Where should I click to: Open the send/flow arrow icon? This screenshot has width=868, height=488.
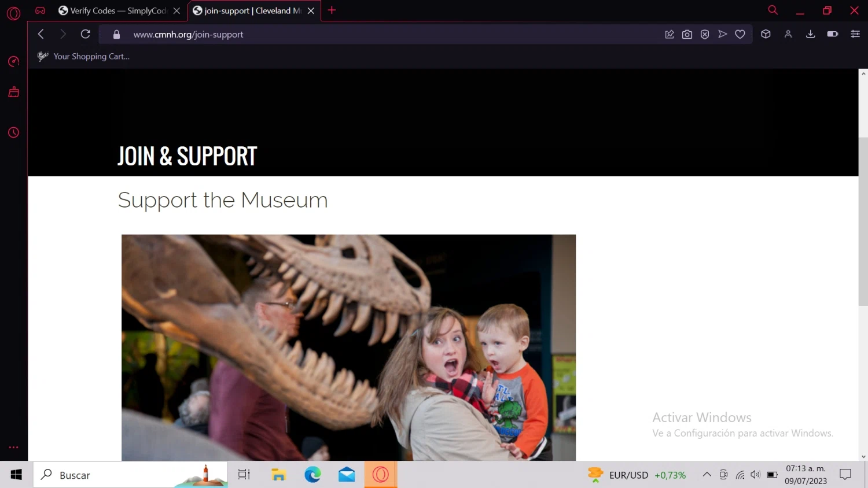click(x=722, y=34)
